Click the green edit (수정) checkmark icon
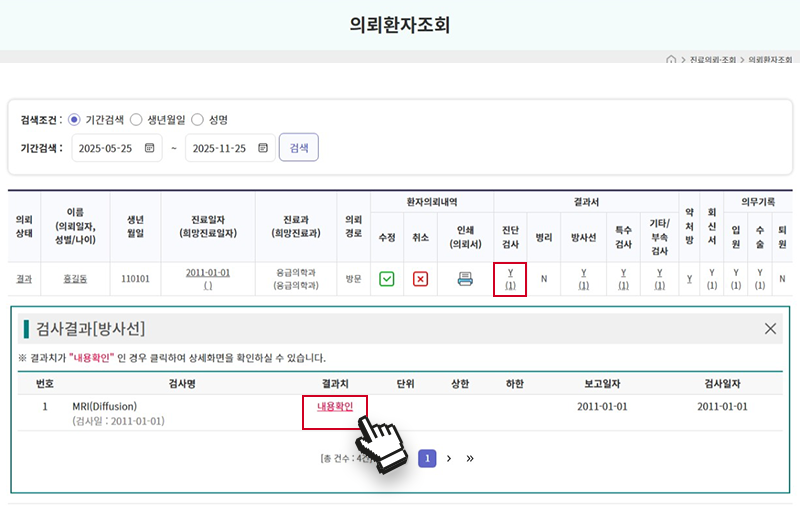 coord(386,279)
